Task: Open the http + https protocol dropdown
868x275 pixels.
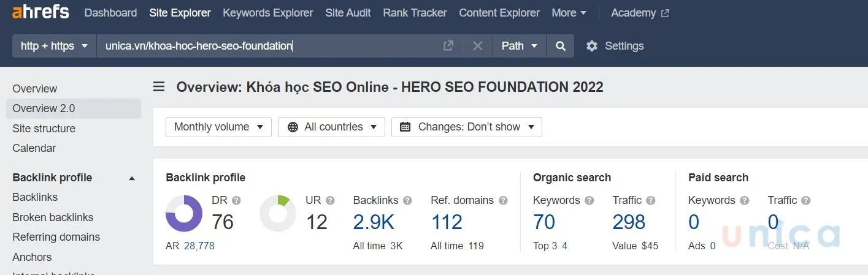Action: (55, 46)
